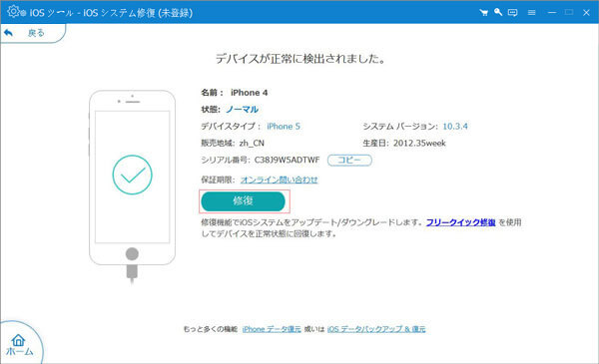599x364 pixels.
Task: Click the serial number C38J9W5ADTWF text
Action: [x=287, y=160]
